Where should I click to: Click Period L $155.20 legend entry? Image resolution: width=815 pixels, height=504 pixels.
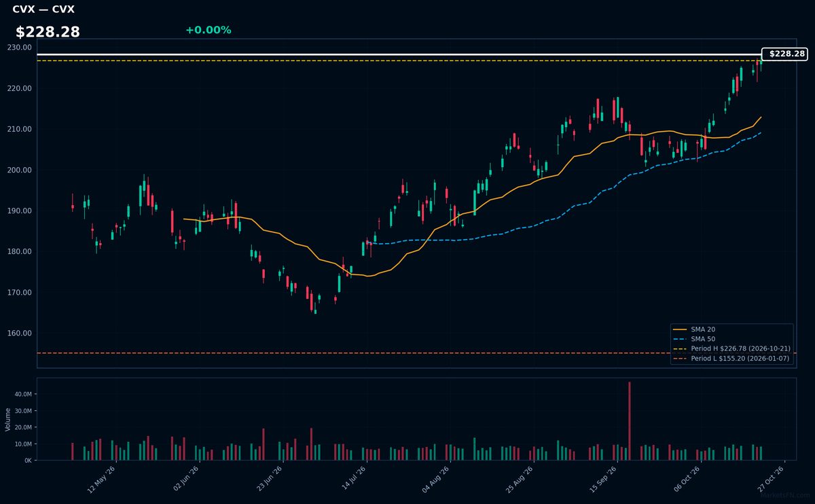(x=731, y=358)
